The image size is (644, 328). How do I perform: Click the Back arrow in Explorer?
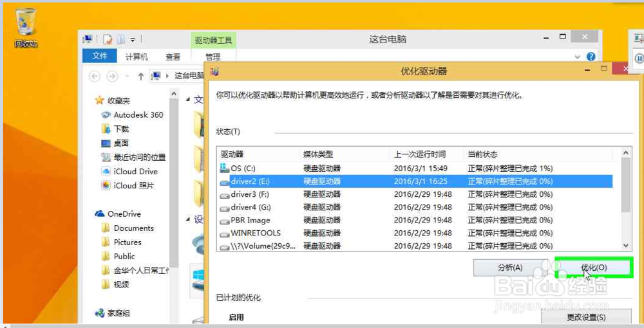95,77
